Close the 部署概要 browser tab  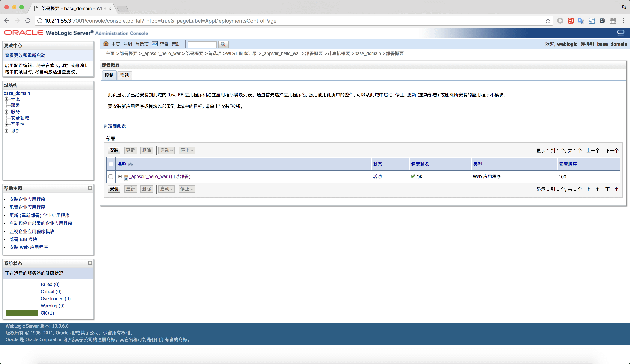point(110,8)
